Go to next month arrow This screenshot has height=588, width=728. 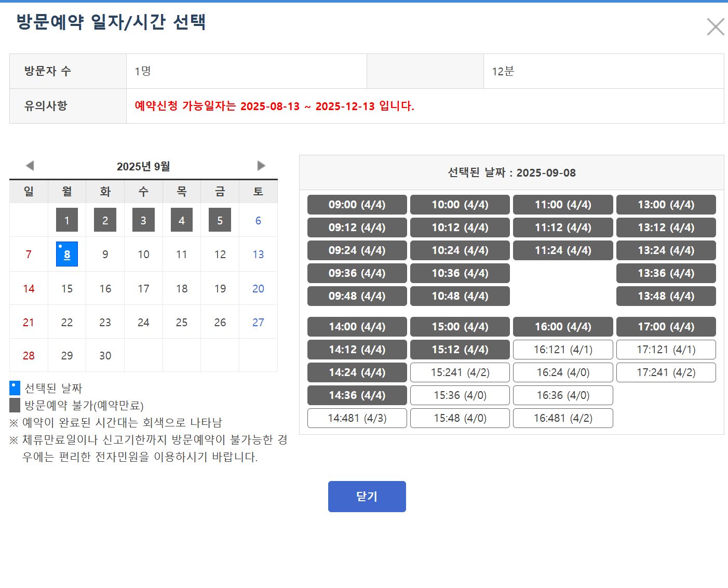[x=261, y=166]
